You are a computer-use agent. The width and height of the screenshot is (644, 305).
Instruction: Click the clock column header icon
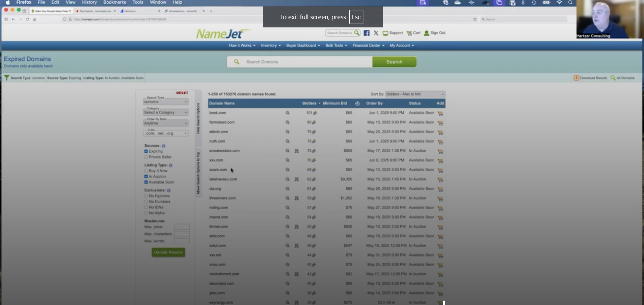point(357,103)
